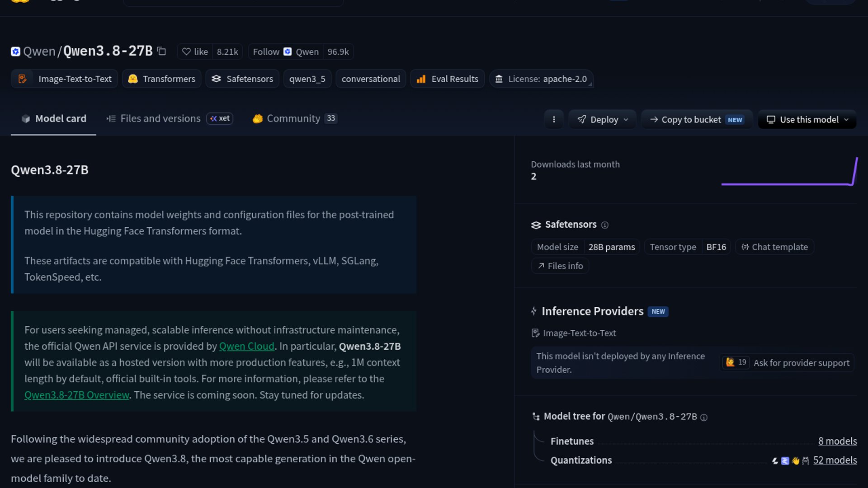Follow the Qwen organization

tap(286, 52)
